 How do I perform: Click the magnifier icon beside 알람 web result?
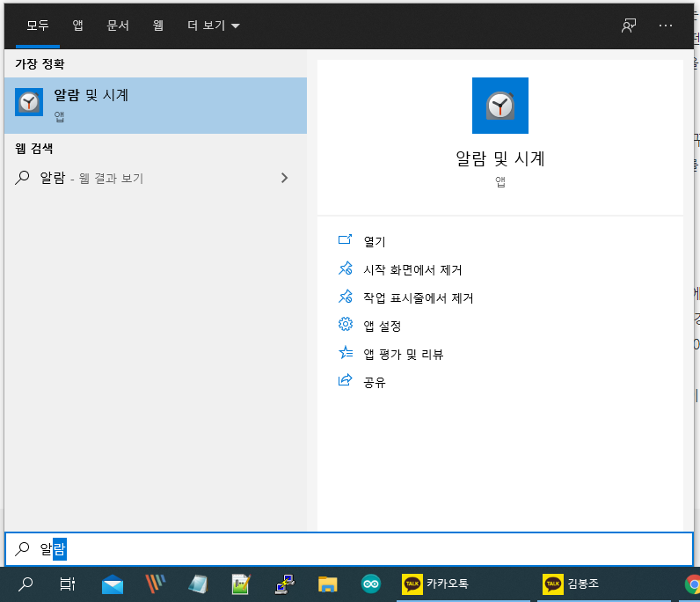coord(22,178)
